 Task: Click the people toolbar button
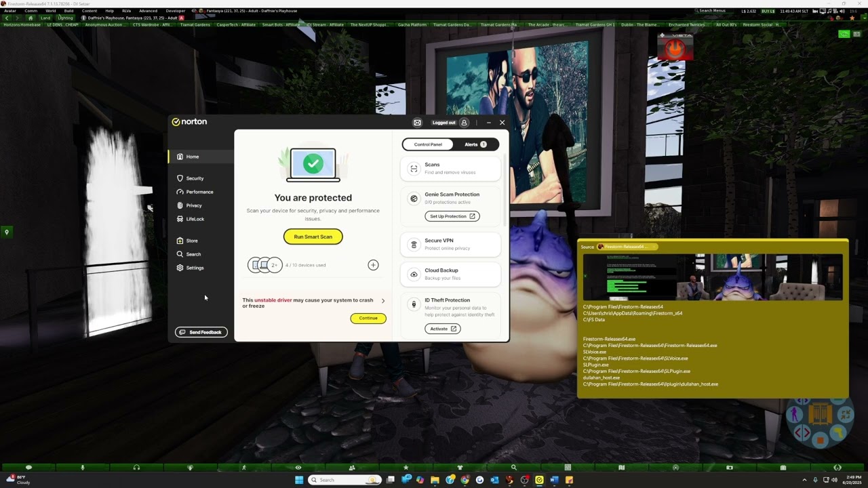[x=352, y=468]
